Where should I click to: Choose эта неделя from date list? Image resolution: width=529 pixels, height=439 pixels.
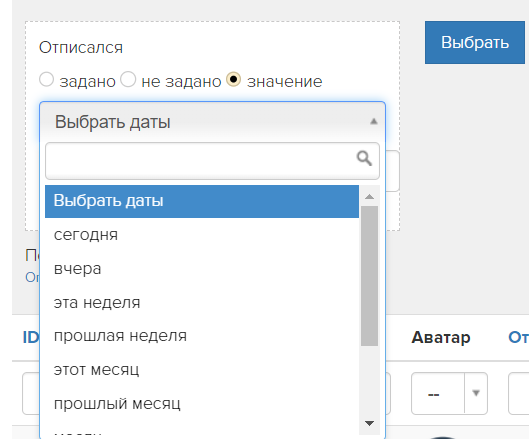tap(202, 302)
